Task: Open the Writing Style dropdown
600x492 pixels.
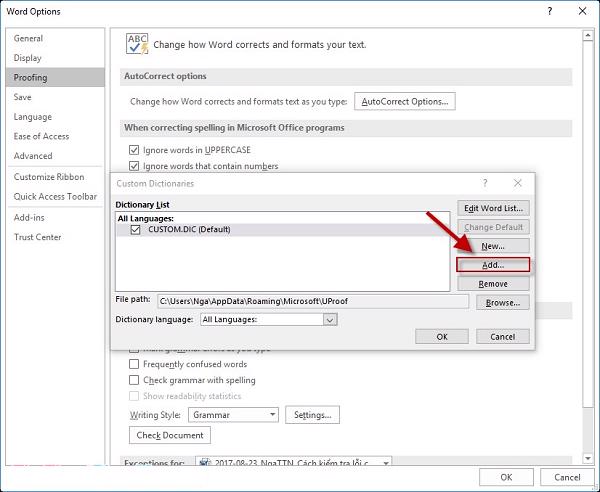Action: (x=272, y=414)
